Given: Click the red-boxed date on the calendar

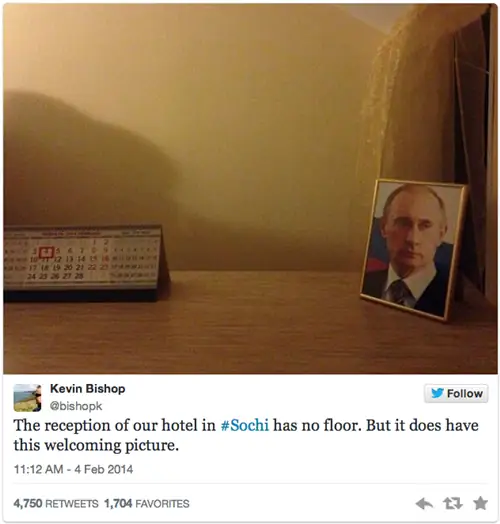Looking at the screenshot, I should tap(46, 252).
